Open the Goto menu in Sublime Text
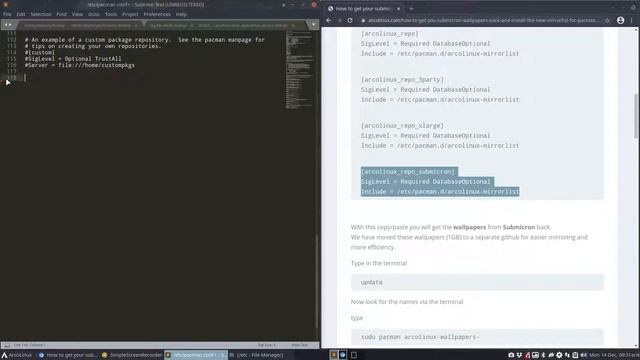This screenshot has width=640, height=360. pyautogui.click(x=94, y=14)
